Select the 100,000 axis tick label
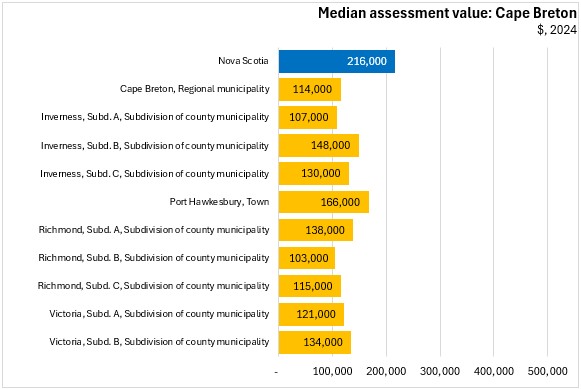 pyautogui.click(x=332, y=371)
